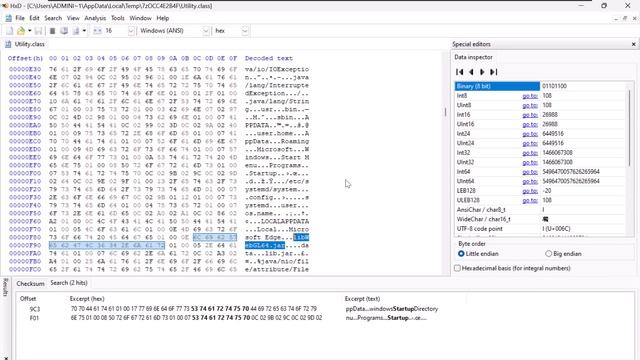The height and width of the screenshot is (360, 640).
Task: Click the decoded text '/lang/Interrupte'
Action: (277, 85)
